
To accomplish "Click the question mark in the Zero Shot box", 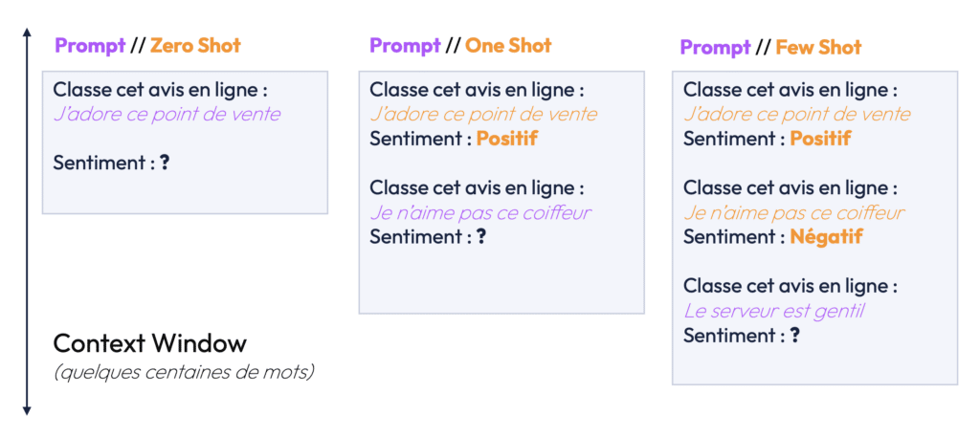I will tap(165, 164).
